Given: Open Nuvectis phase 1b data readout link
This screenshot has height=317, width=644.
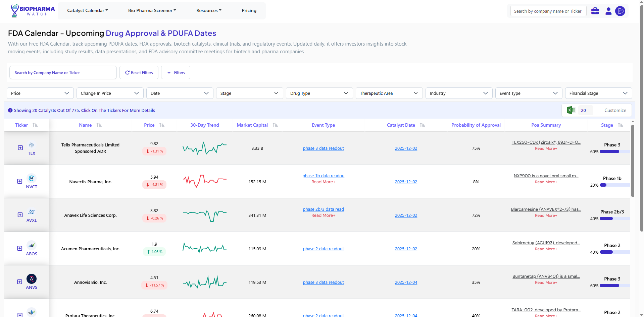Looking at the screenshot, I should (323, 176).
